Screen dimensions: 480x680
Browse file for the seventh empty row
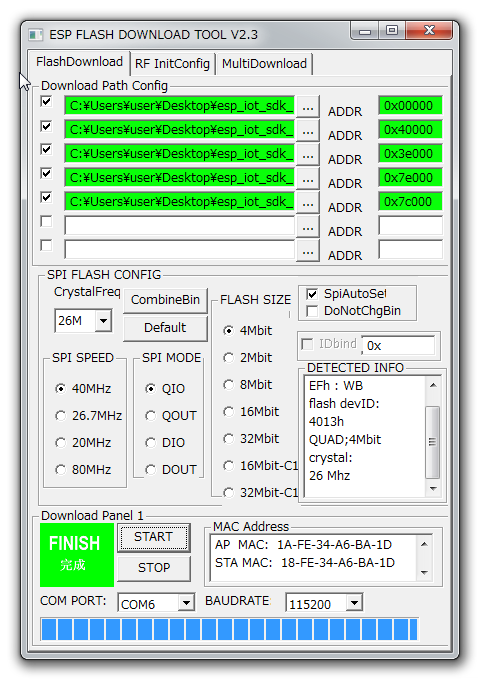pos(308,251)
